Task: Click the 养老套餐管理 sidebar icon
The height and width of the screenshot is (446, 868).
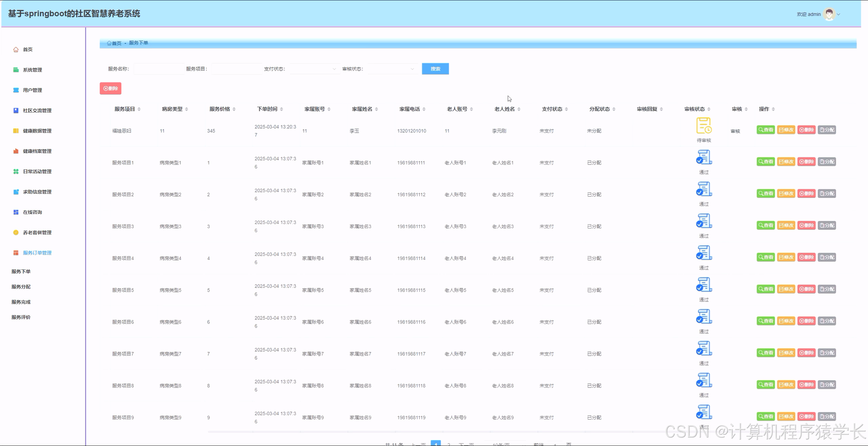Action: (x=16, y=233)
